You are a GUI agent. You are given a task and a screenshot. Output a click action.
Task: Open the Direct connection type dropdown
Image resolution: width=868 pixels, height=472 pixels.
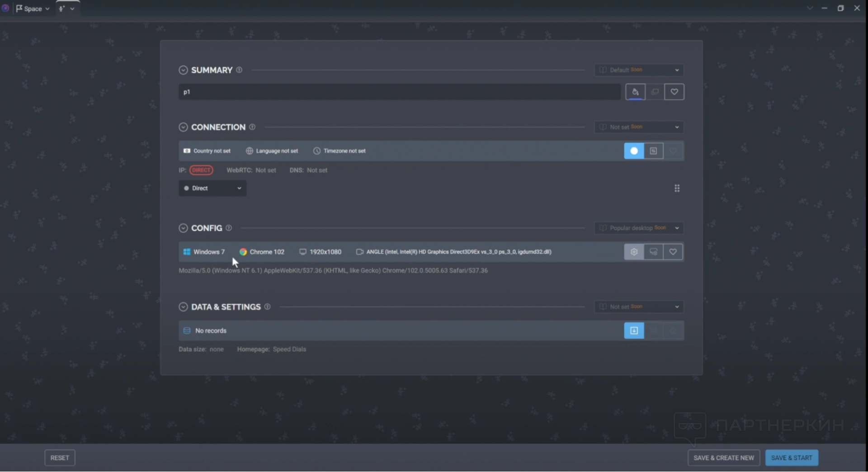[212, 189]
